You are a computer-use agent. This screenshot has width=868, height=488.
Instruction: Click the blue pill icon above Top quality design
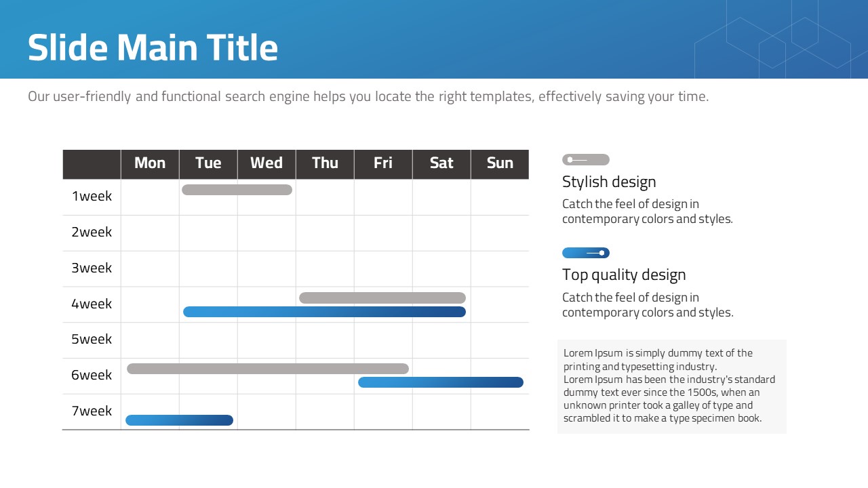point(586,253)
